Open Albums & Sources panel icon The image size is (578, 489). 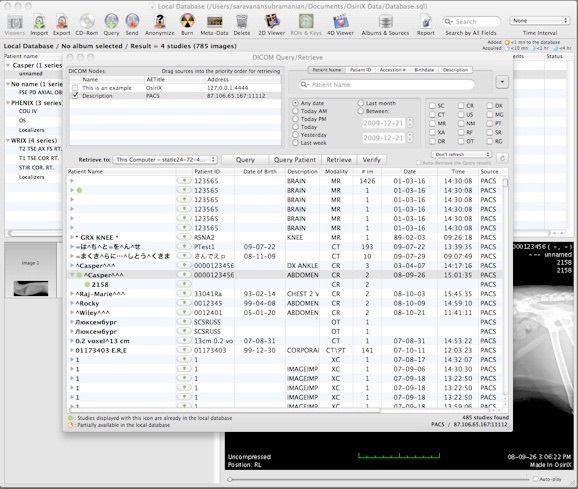tap(385, 21)
